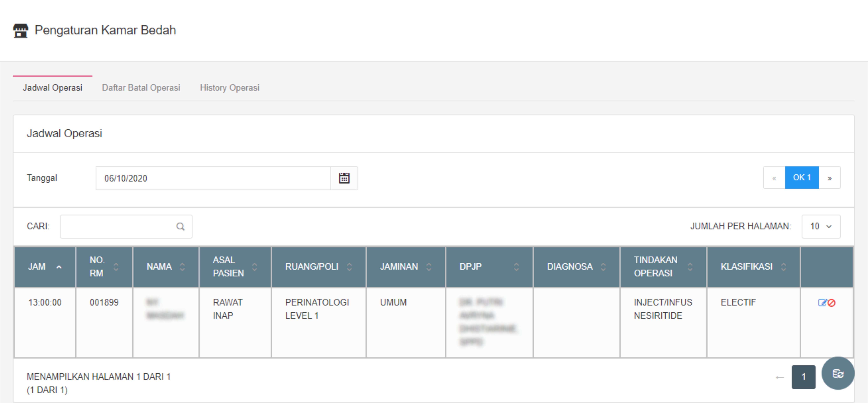Click the previous page left arrow
868x403 pixels.
coord(779,377)
